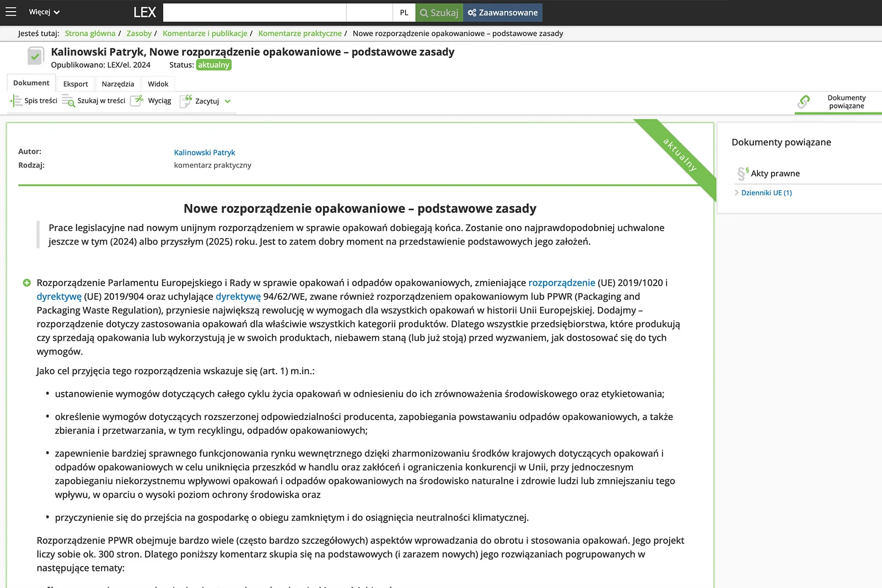Click the Spis treści toolbar label
This screenshot has height=588, width=882.
(41, 101)
